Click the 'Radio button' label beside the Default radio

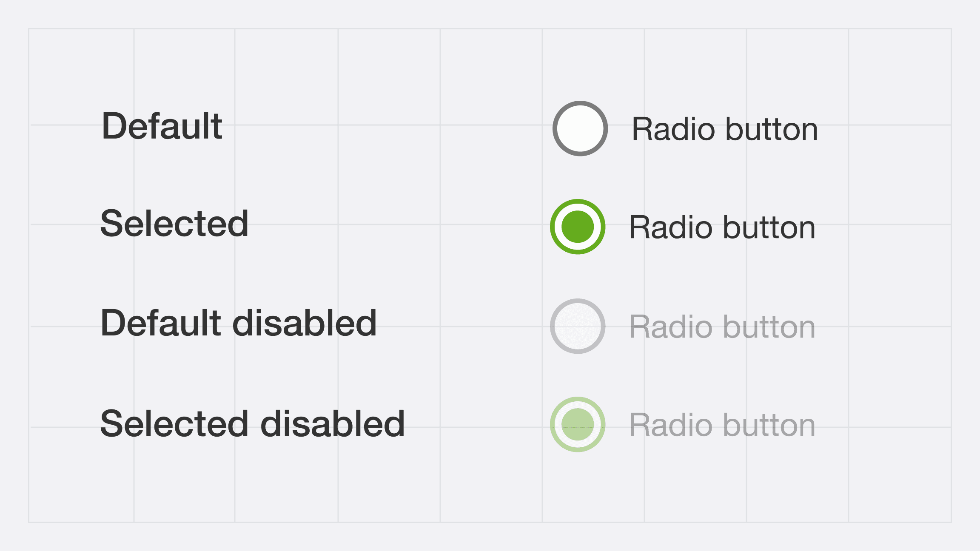tap(725, 129)
